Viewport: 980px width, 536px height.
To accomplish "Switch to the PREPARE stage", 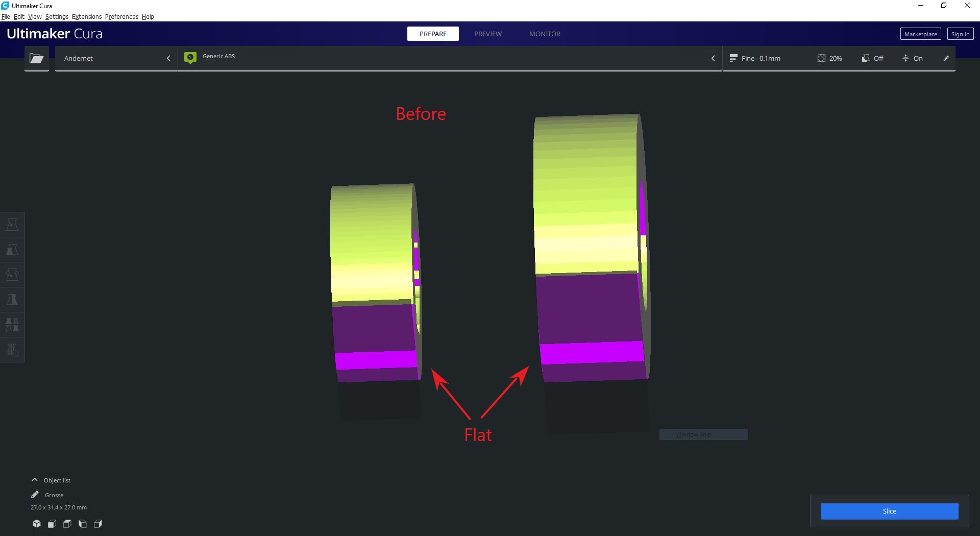I will click(x=433, y=34).
